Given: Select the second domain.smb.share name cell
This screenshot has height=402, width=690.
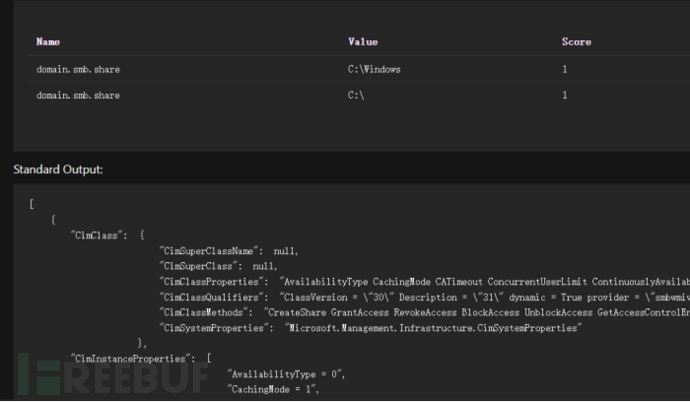Looking at the screenshot, I should coord(77,95).
